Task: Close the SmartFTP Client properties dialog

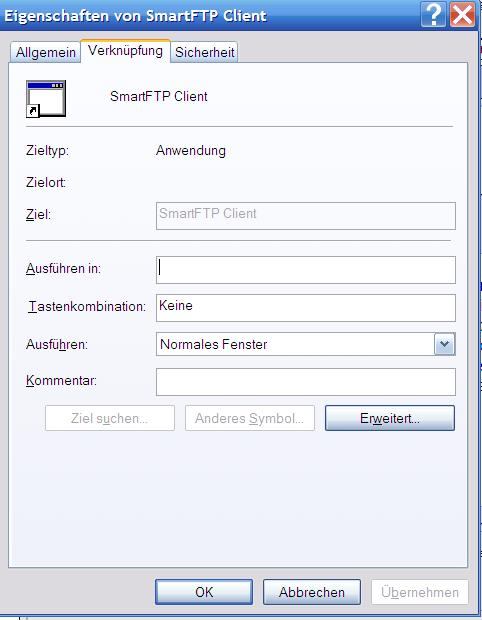Action: 462,15
